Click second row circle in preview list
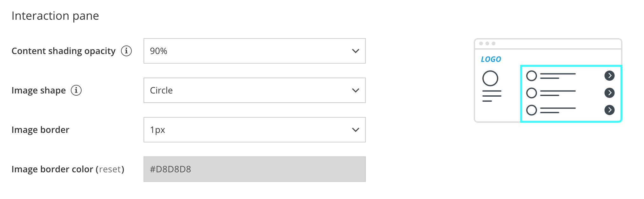 click(532, 93)
